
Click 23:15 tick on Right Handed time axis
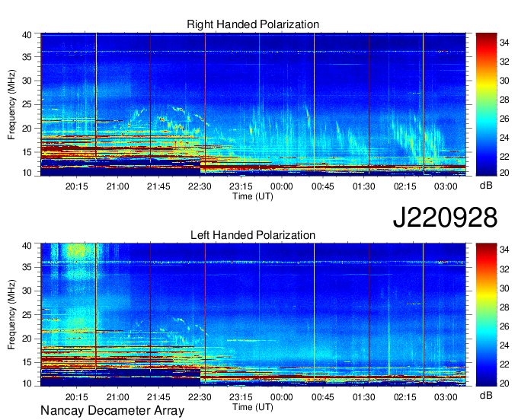click(241, 186)
